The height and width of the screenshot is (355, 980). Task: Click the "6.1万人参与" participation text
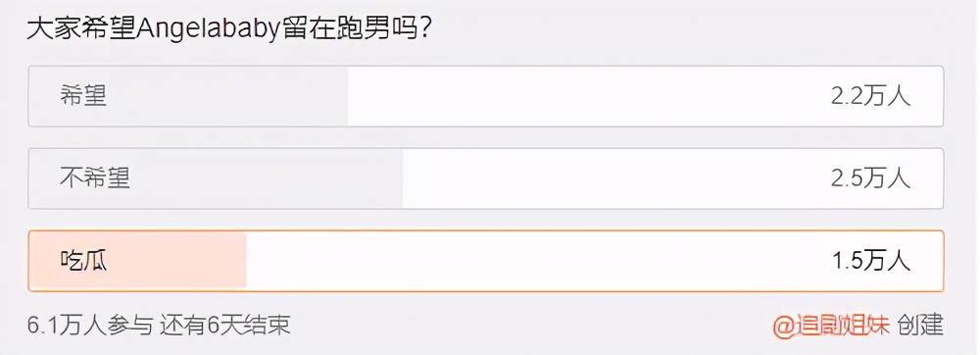pyautogui.click(x=90, y=325)
